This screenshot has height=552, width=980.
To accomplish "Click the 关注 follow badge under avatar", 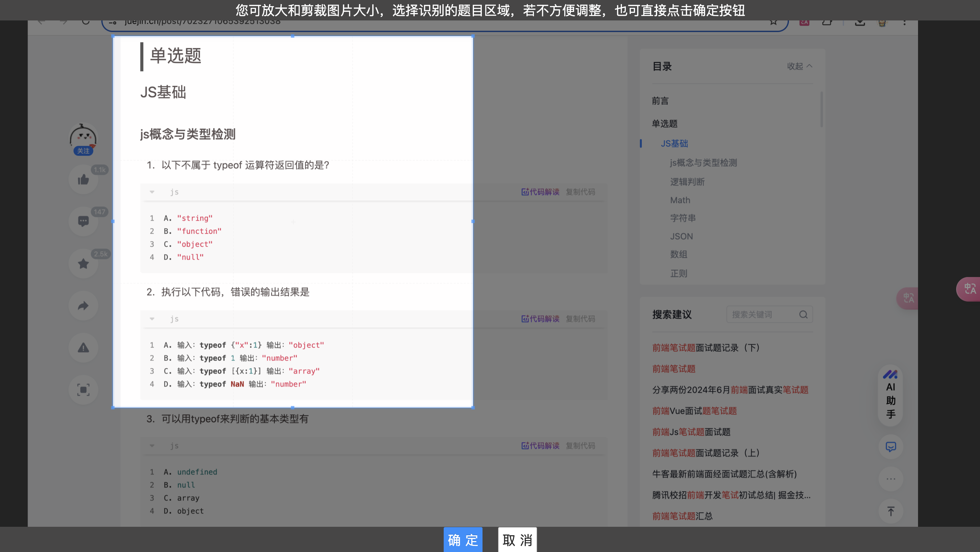I will click(83, 151).
